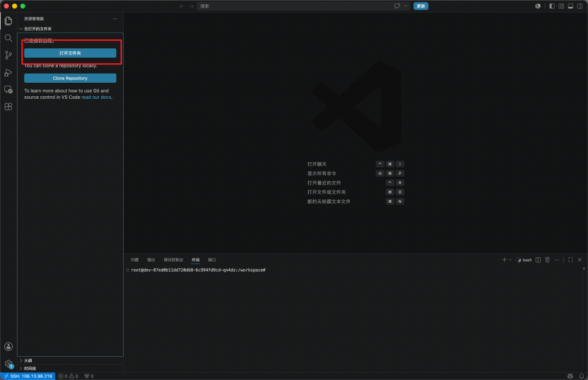Click the forwarded ports status item
Screen dimensions: 588x380
(89, 376)
